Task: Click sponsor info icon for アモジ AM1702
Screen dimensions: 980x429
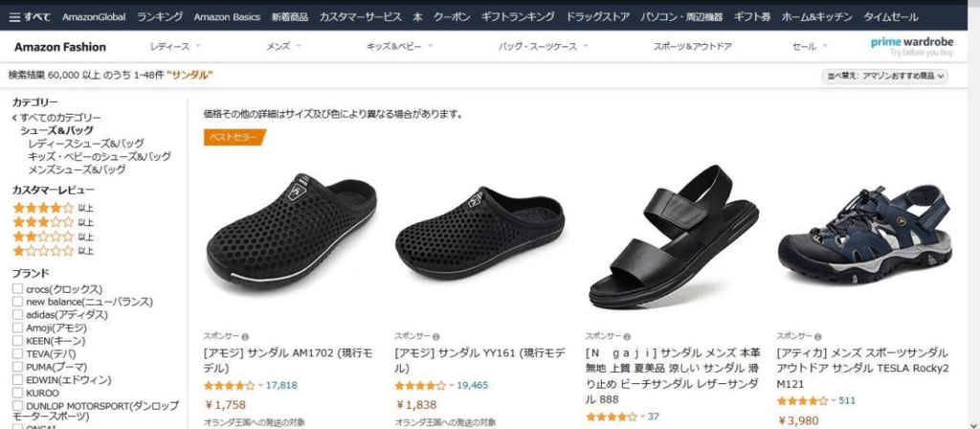Action: pos(245,336)
